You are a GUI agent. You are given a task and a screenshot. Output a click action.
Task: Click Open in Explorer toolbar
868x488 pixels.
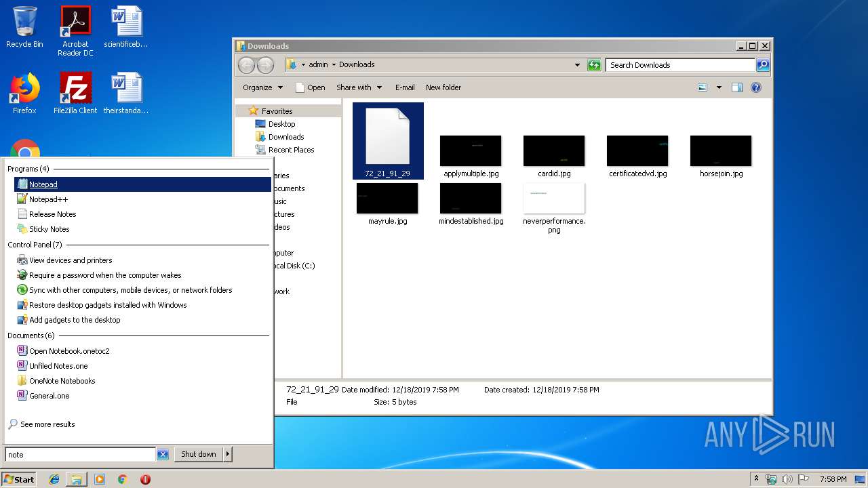[x=311, y=87]
